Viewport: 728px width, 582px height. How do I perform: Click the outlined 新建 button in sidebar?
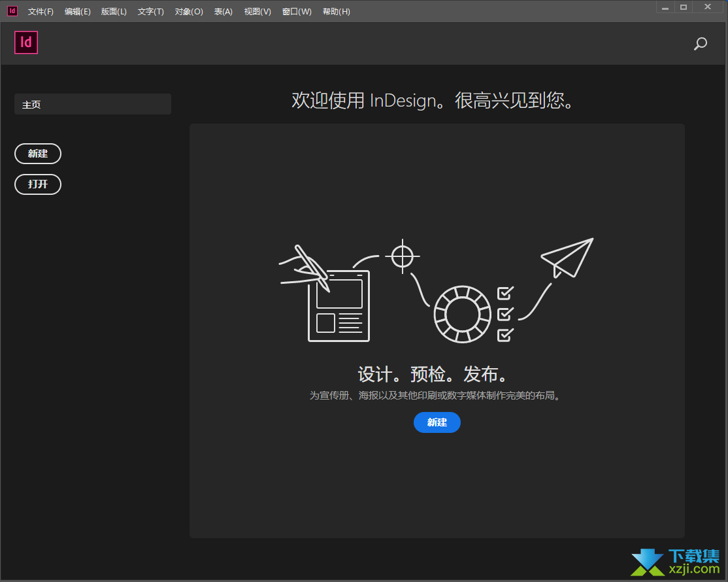(x=38, y=154)
